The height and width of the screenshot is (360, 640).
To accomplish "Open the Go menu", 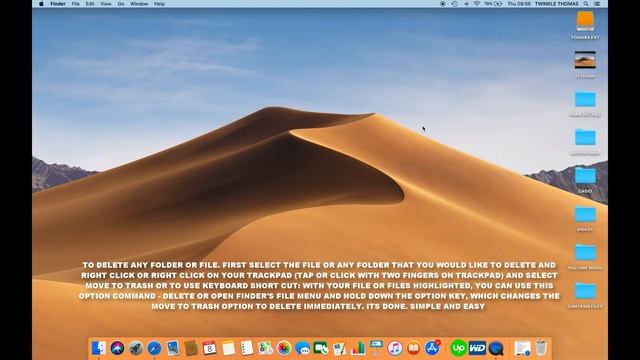I will (121, 4).
